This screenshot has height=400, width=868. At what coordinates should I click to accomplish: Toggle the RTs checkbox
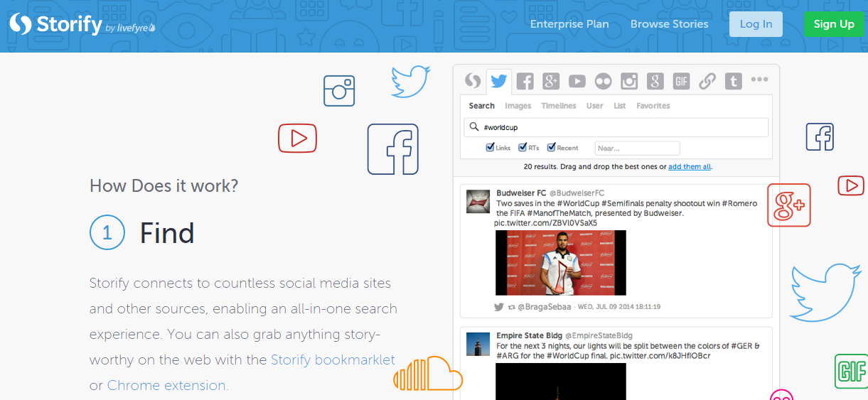click(x=523, y=148)
